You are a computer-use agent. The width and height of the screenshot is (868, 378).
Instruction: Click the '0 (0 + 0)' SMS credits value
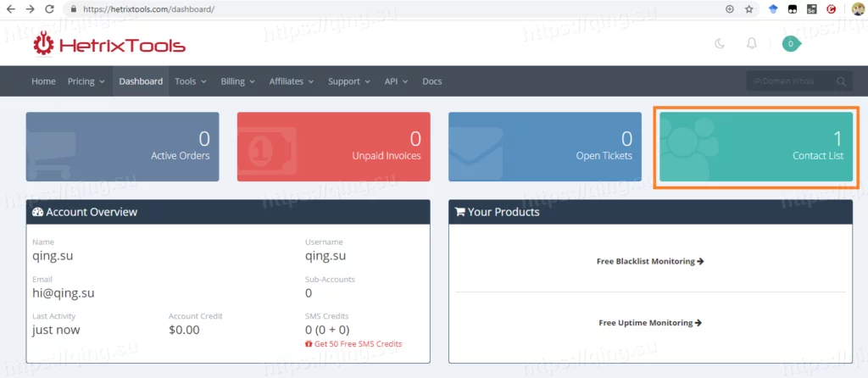coord(327,330)
